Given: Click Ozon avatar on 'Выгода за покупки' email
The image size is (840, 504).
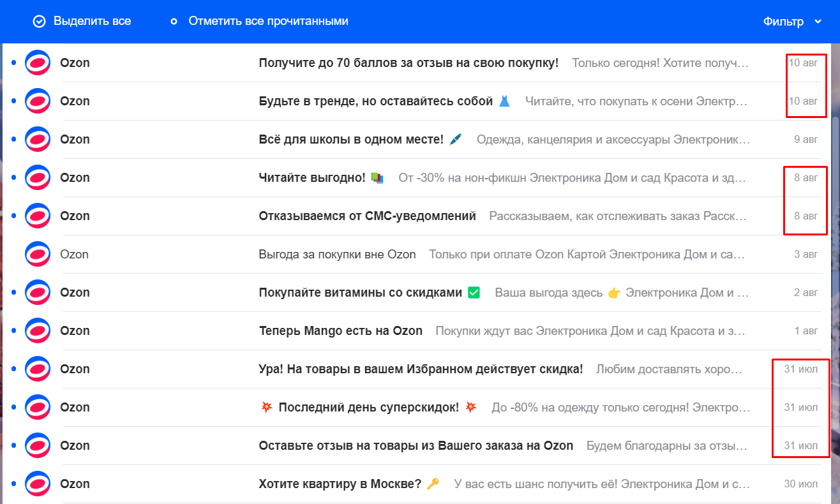Looking at the screenshot, I should coord(38,254).
